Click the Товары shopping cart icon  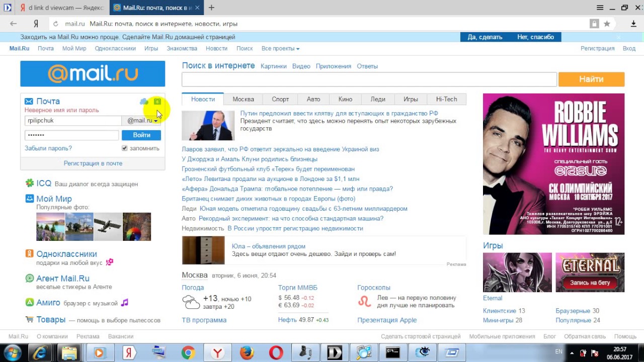[x=30, y=319]
